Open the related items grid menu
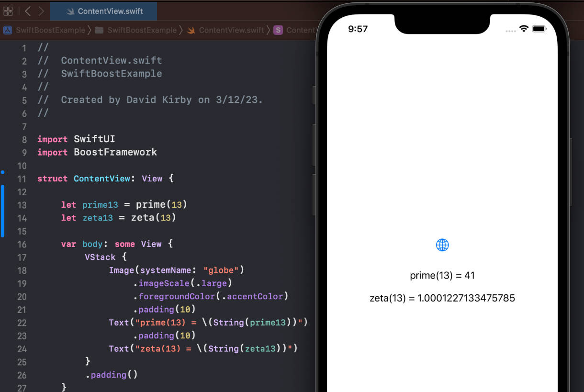584x392 pixels. (x=8, y=11)
